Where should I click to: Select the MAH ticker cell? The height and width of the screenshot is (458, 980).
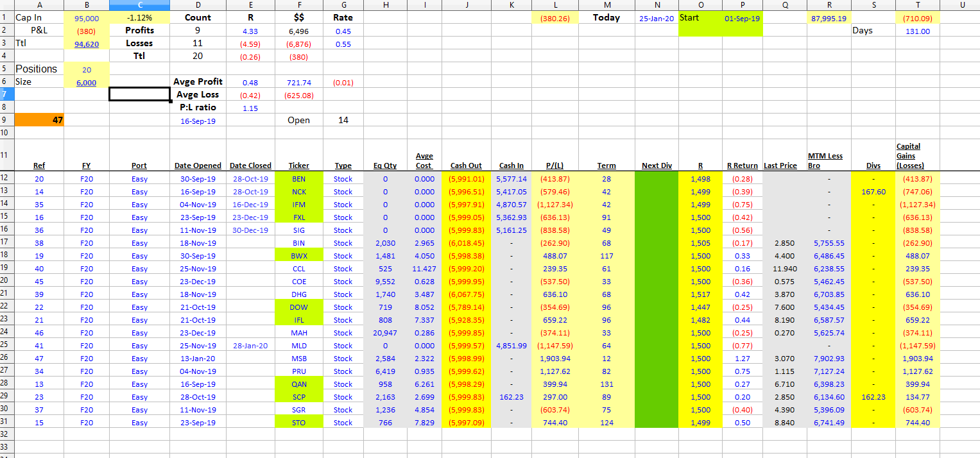(x=299, y=333)
